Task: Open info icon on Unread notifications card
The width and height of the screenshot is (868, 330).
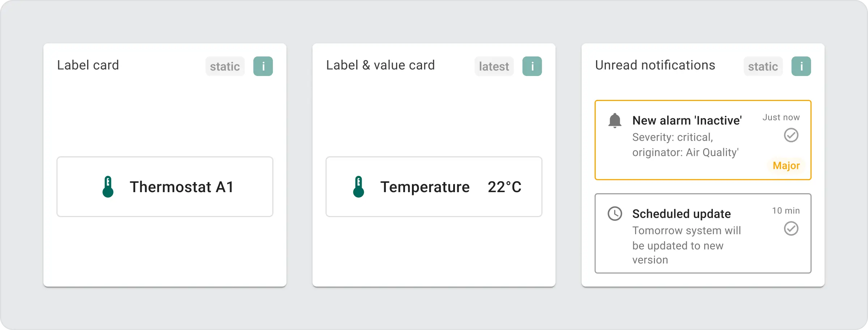Action: click(x=801, y=66)
